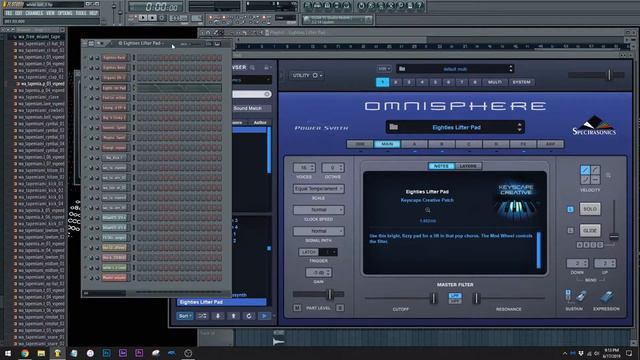Select the bottom-left velocity curve icon
The image size is (640, 360).
point(585,180)
